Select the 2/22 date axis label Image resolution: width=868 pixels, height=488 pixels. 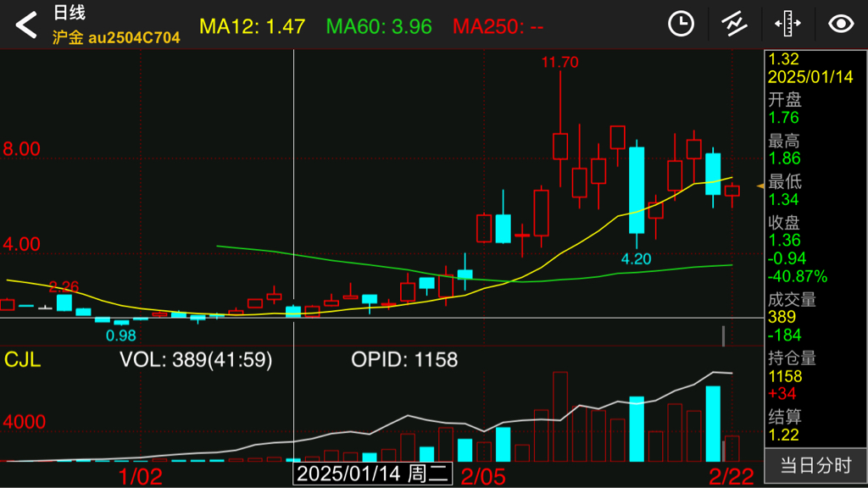(731, 475)
